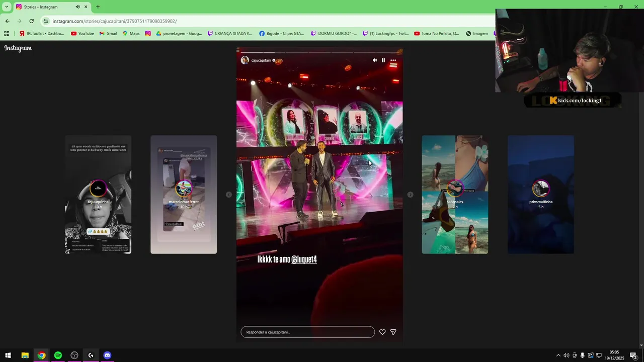Mute the tab via speaker icon

(x=78, y=7)
